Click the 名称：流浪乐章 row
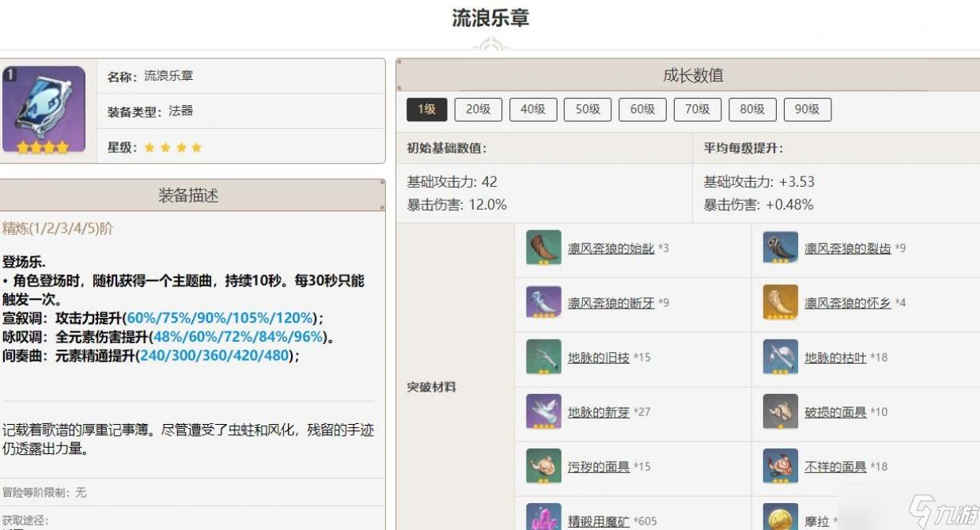The image size is (980, 530). click(x=240, y=76)
